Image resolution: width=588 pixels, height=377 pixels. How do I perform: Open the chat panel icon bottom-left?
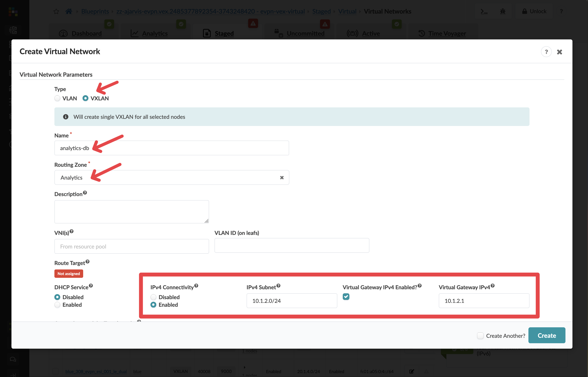[13, 359]
